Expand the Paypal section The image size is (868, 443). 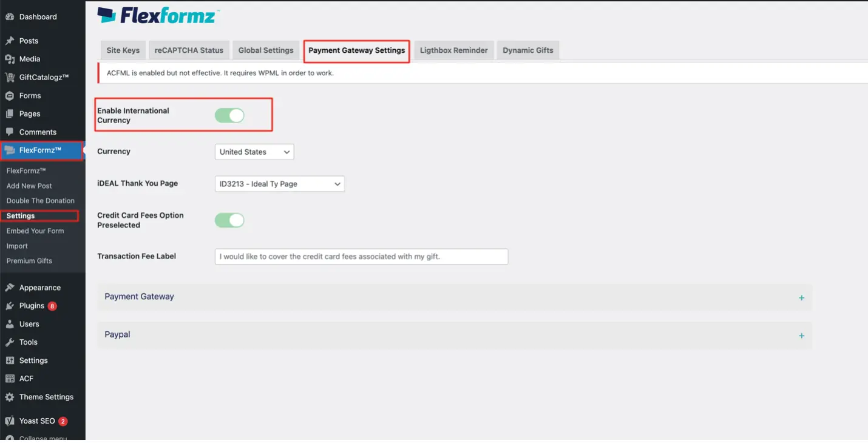pos(801,336)
